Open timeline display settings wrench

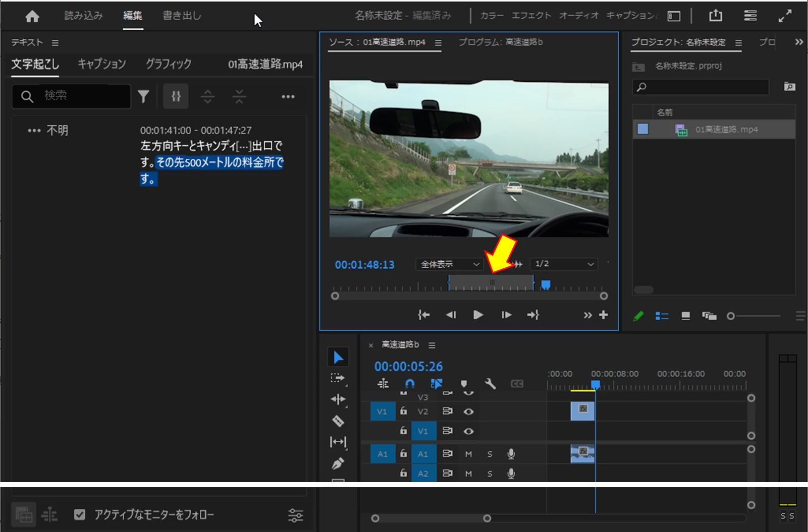(490, 384)
